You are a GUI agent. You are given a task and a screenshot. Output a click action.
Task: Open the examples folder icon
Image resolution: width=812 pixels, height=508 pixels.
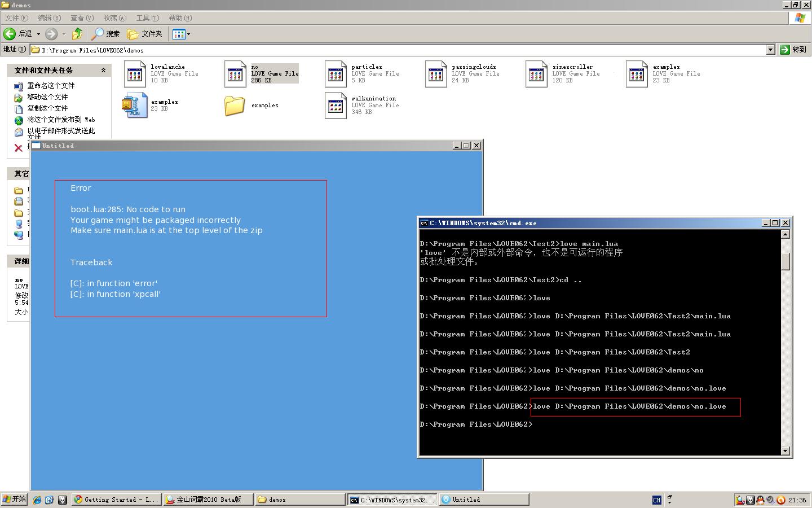pyautogui.click(x=235, y=106)
